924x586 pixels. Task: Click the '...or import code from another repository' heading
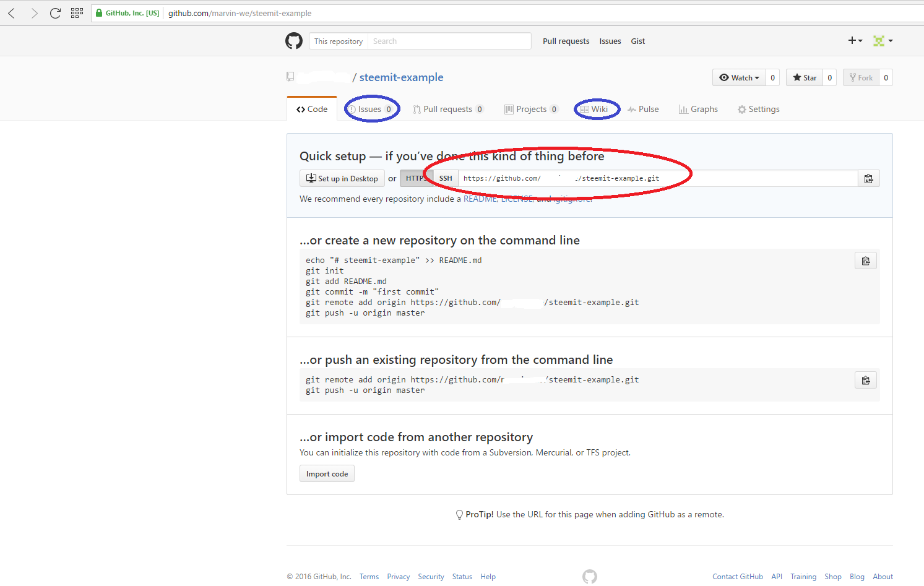click(417, 437)
